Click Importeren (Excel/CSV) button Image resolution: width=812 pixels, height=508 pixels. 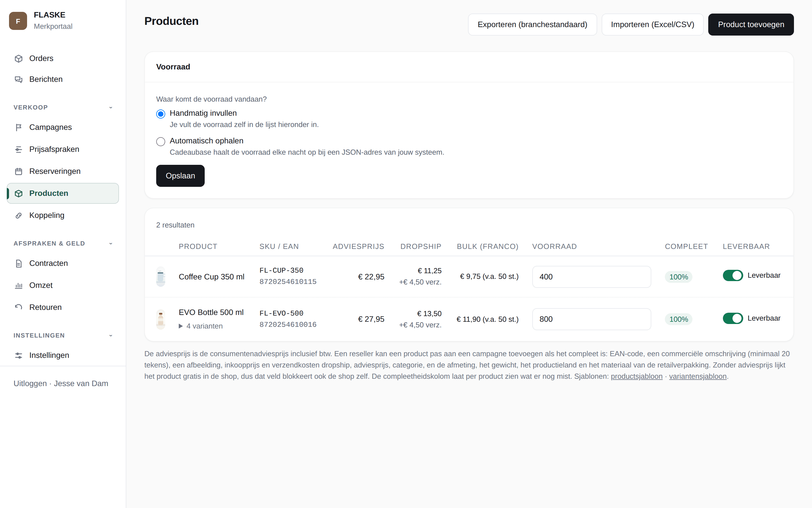pyautogui.click(x=652, y=25)
